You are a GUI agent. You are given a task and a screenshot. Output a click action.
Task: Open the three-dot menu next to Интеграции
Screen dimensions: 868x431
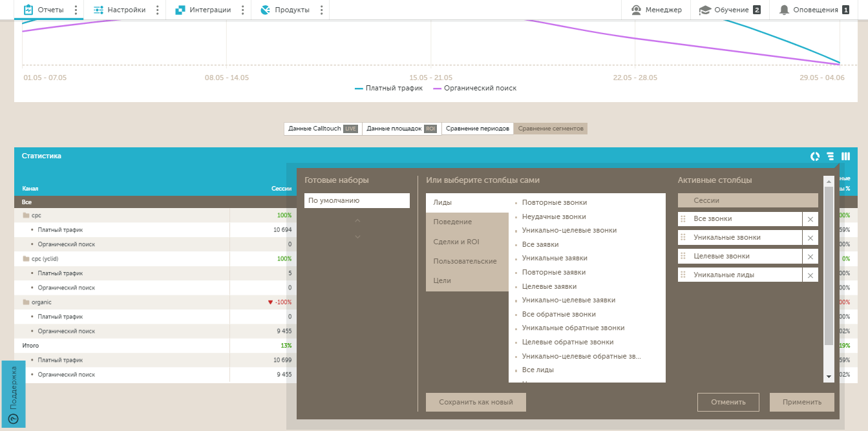[x=243, y=10]
